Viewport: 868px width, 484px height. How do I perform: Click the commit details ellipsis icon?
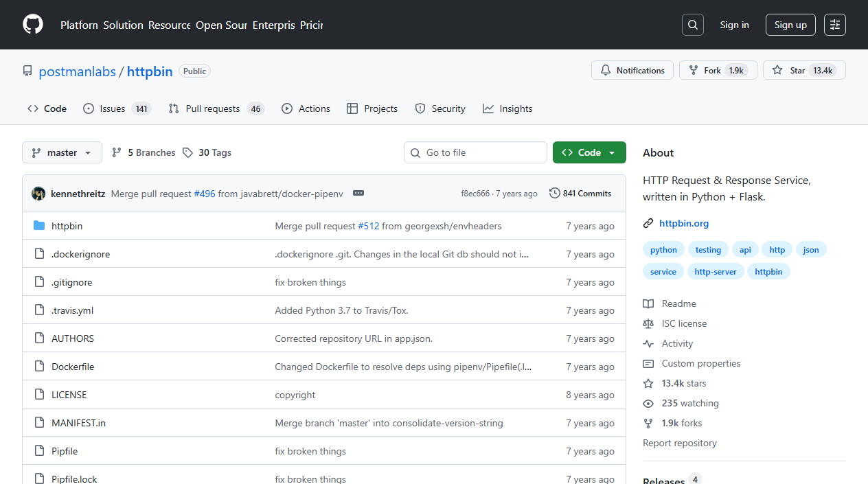358,194
